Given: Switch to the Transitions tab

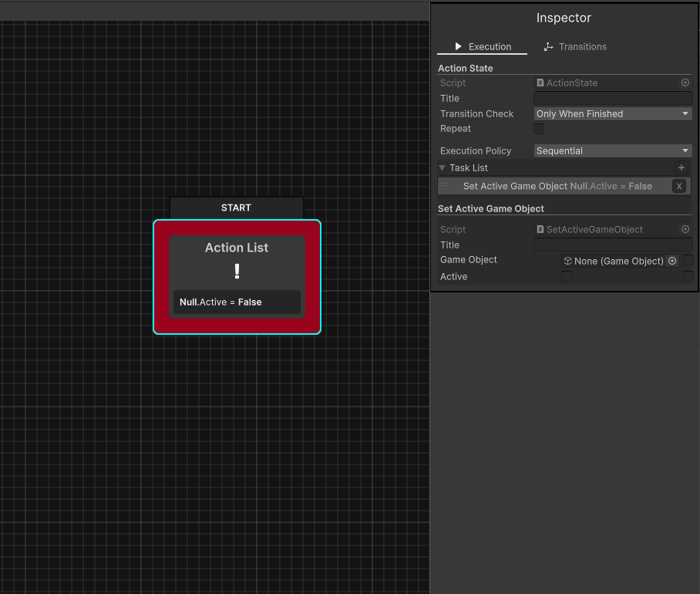Looking at the screenshot, I should [575, 46].
